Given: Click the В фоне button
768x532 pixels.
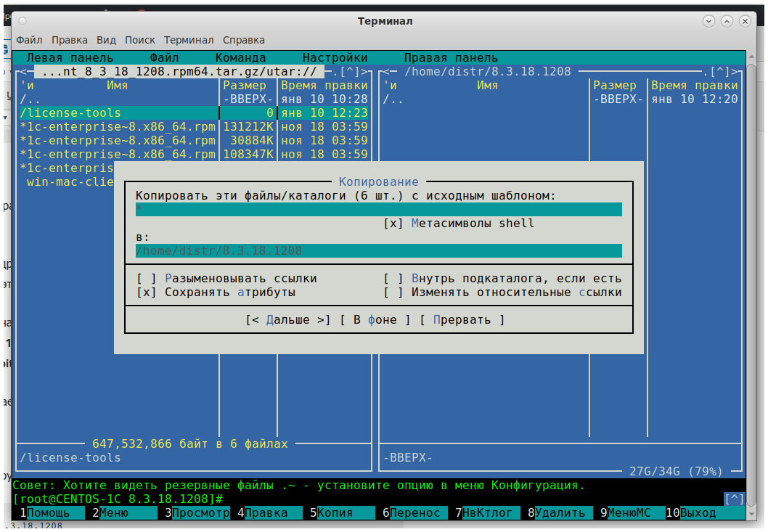Looking at the screenshot, I should point(375,320).
